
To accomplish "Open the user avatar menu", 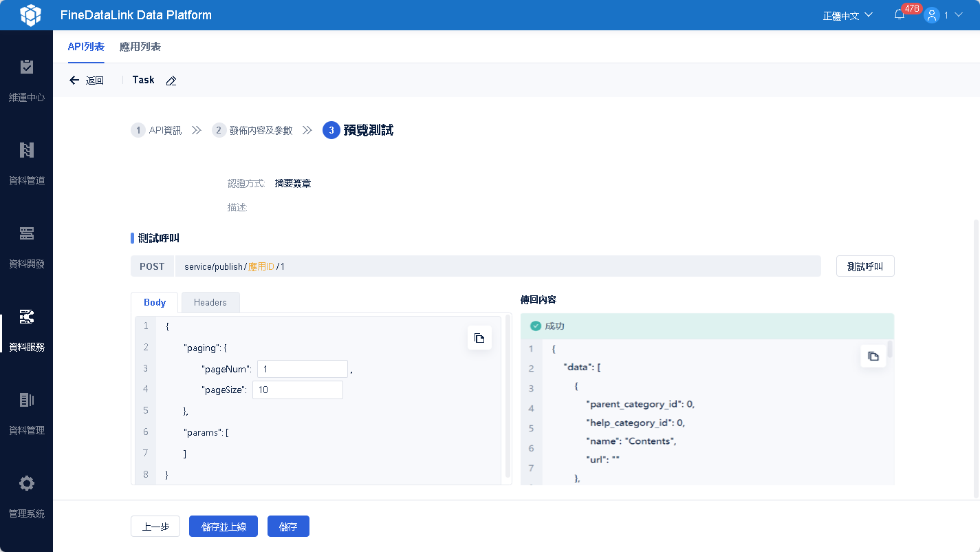I will (x=932, y=15).
